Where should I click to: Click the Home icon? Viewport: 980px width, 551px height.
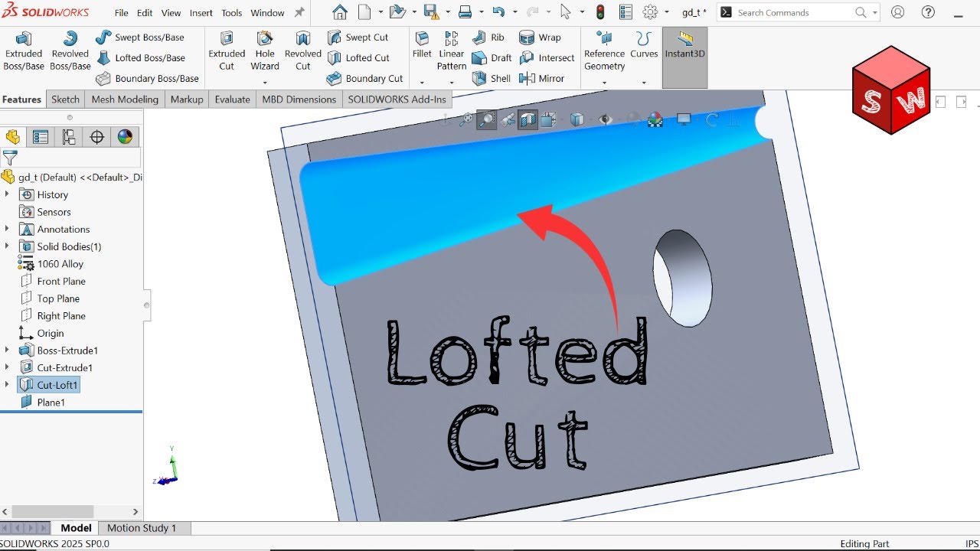[340, 12]
